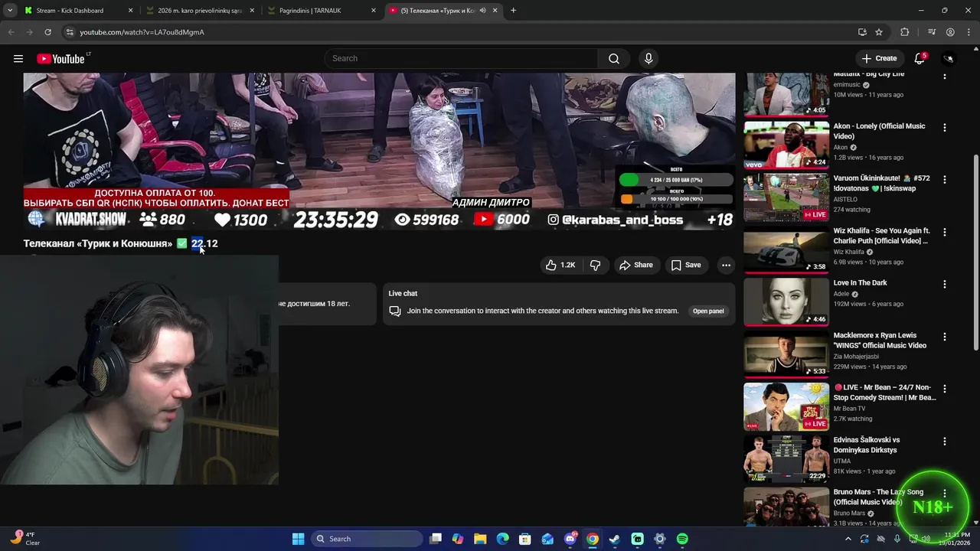Open the YouTube account avatar menu
980x551 pixels.
point(949,58)
